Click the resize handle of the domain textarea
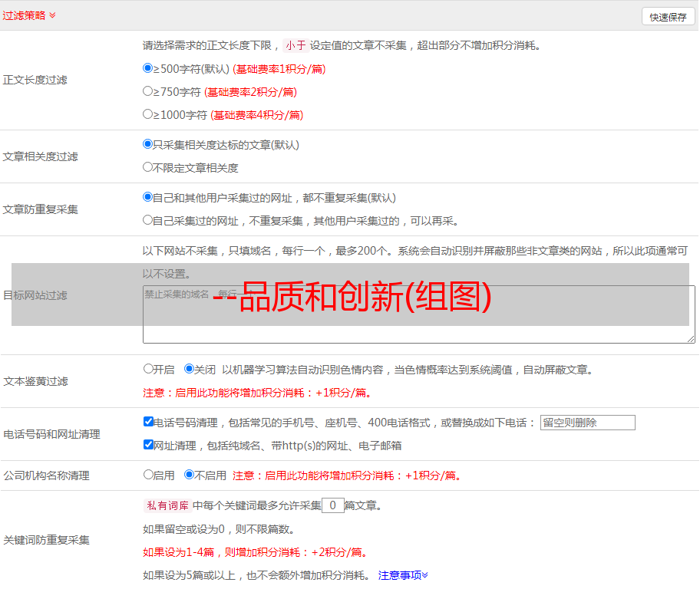This screenshot has height=589, width=700. (691, 339)
